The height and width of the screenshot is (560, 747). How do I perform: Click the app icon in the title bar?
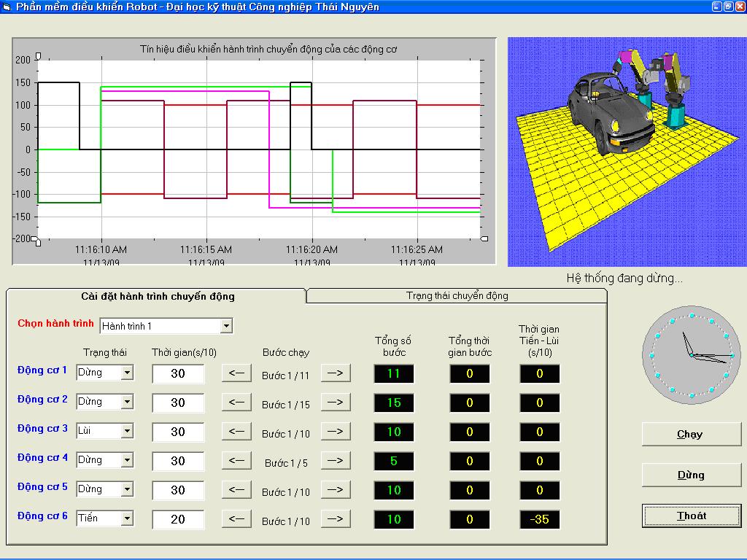point(7,7)
